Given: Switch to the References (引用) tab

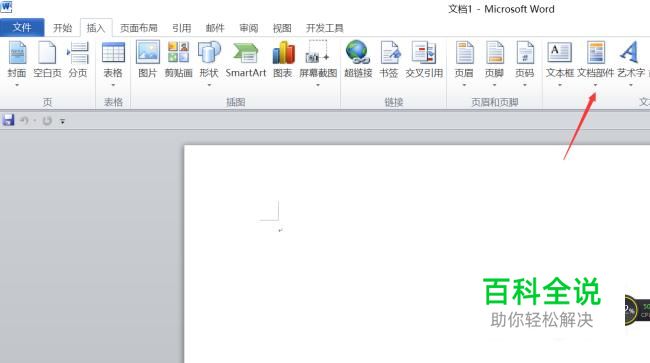Looking at the screenshot, I should click(x=182, y=28).
